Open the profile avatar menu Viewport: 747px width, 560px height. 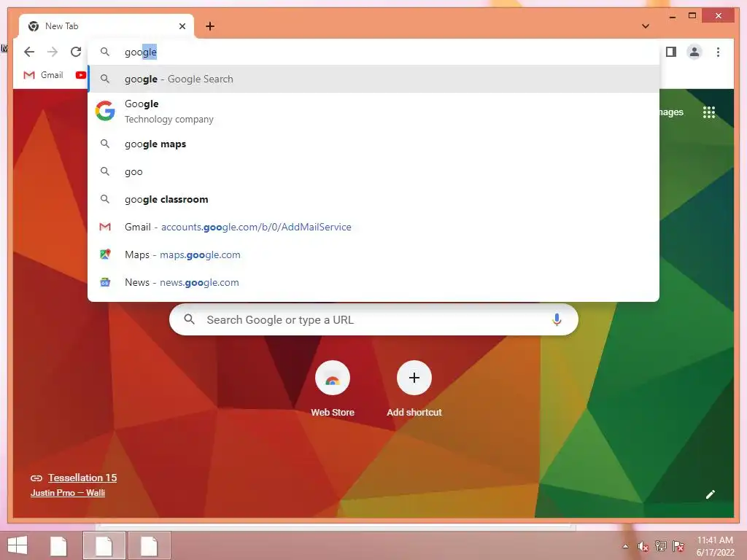point(694,52)
